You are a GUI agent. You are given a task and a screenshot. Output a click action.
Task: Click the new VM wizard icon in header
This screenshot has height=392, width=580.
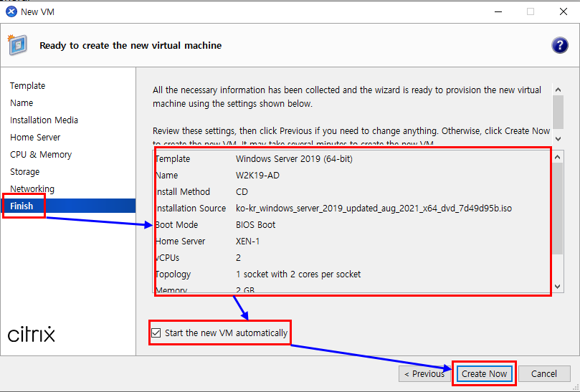coord(17,45)
